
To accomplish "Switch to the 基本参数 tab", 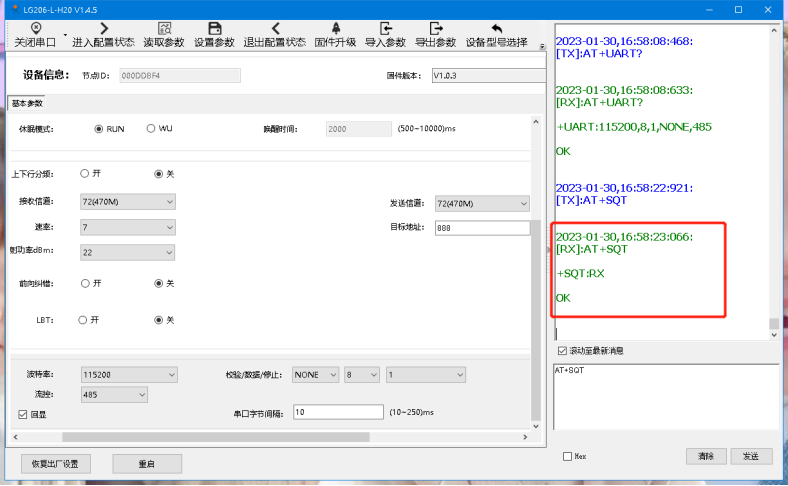I will point(27,104).
